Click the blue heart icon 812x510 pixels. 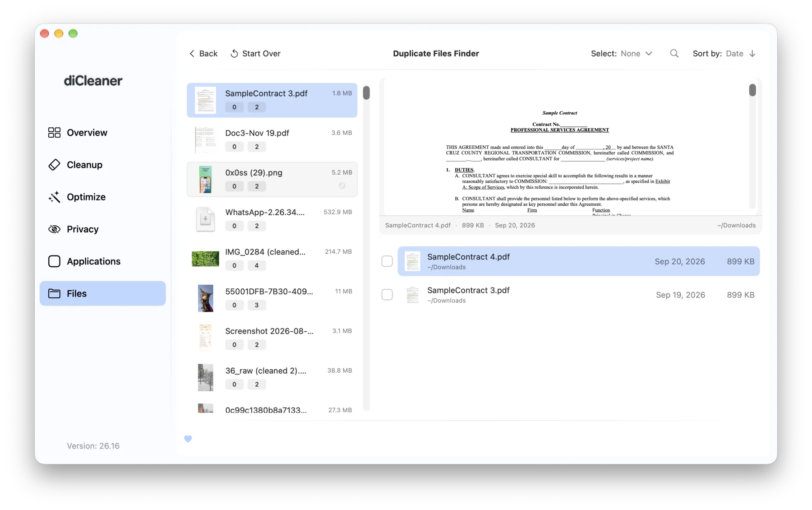pos(188,439)
